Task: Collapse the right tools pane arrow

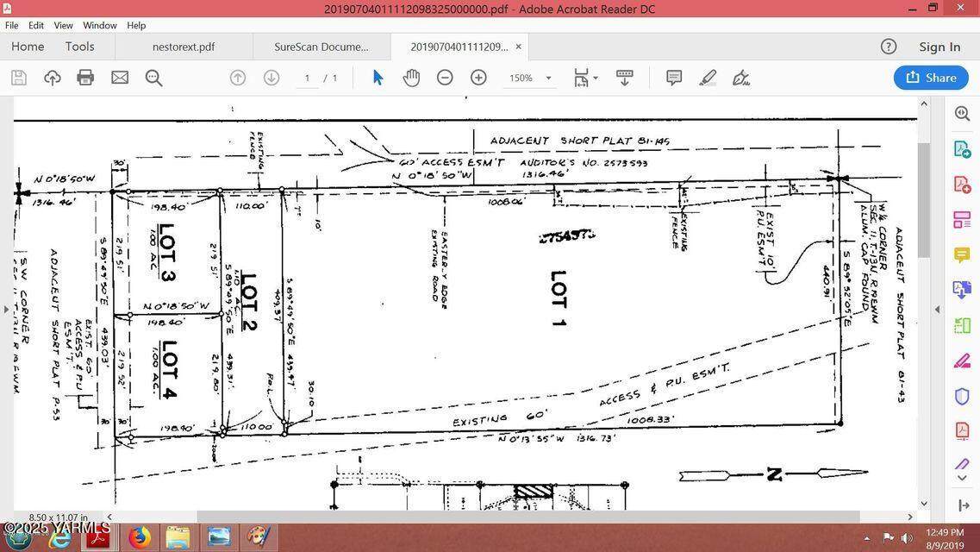Action: tap(937, 309)
